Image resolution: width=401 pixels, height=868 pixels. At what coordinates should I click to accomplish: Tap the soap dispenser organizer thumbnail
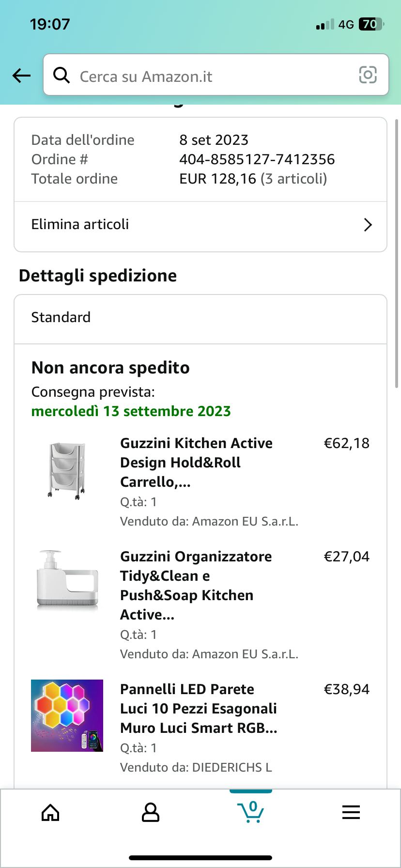[67, 579]
